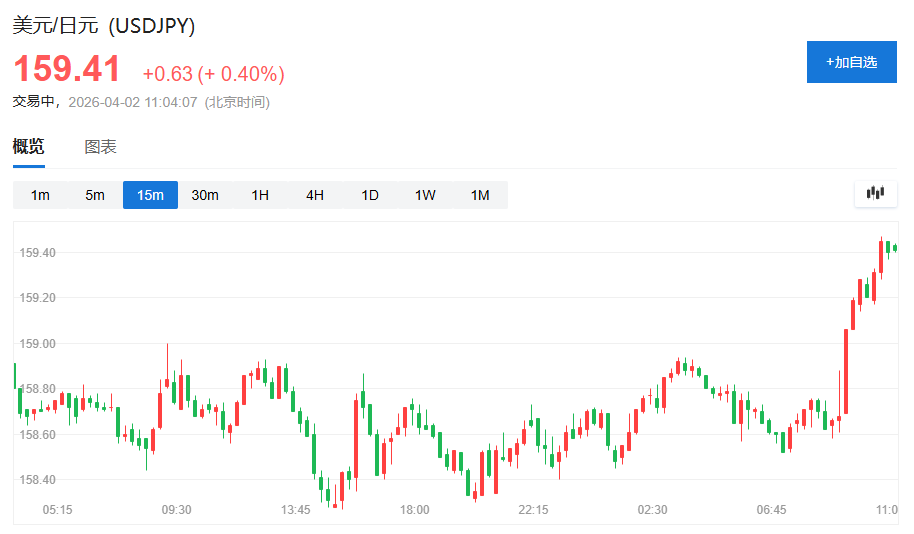
Task: Click the 09:30 time axis label
Action: [x=177, y=510]
